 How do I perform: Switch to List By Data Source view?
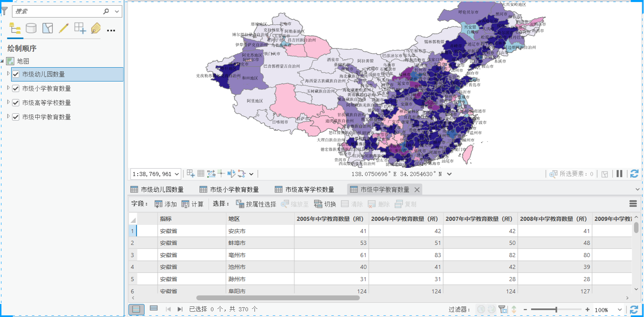31,28
